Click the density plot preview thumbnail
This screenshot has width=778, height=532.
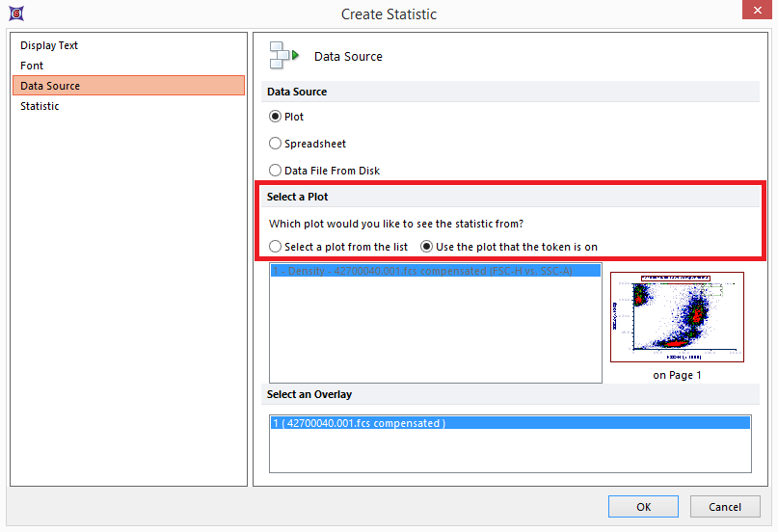pyautogui.click(x=677, y=315)
